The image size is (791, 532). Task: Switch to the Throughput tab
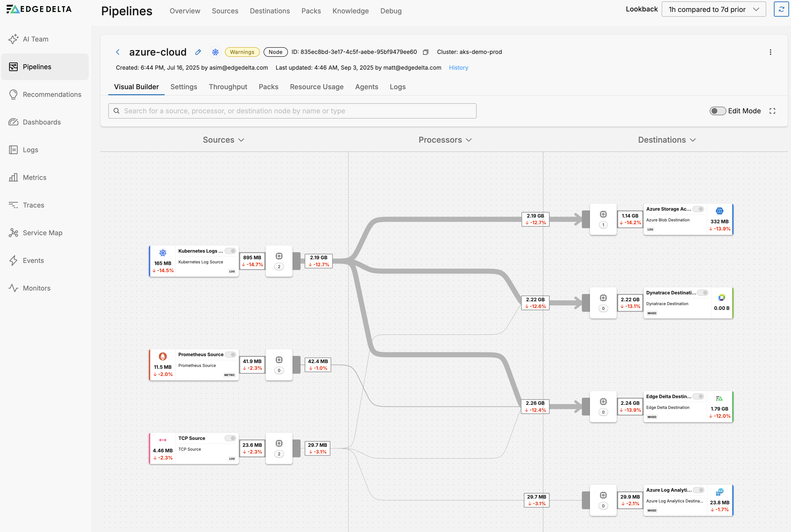click(228, 87)
